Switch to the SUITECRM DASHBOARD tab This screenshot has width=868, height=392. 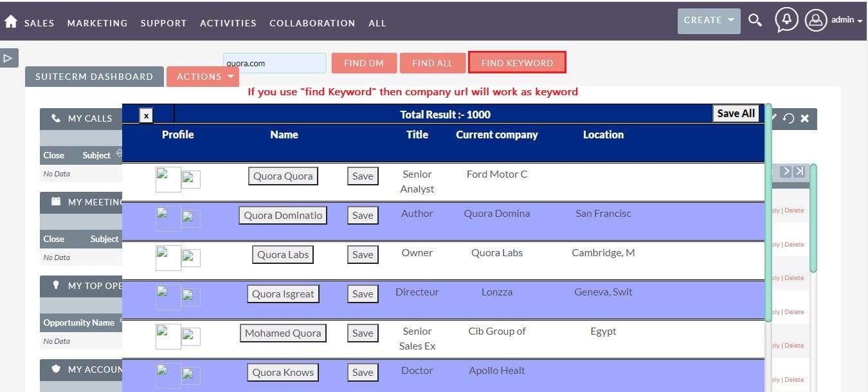[x=94, y=77]
